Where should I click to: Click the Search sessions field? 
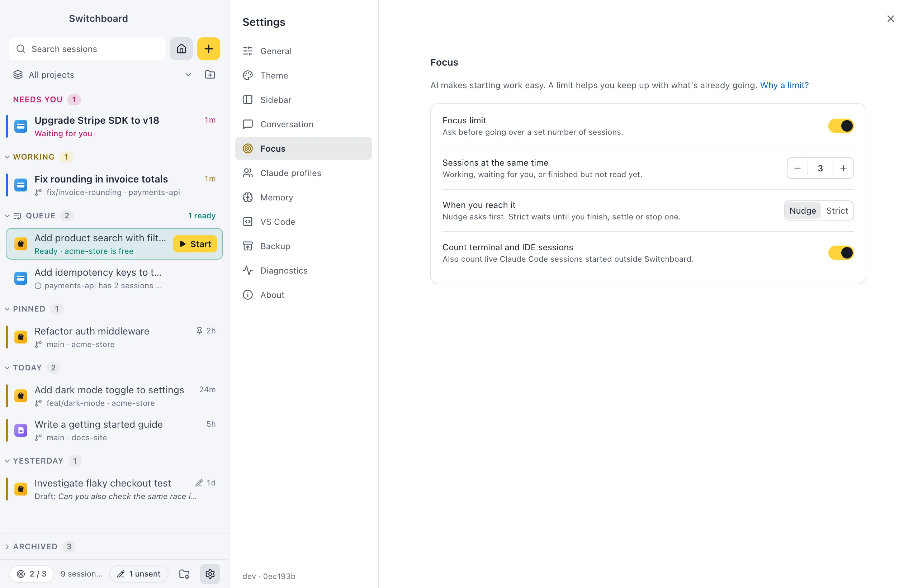tap(87, 49)
